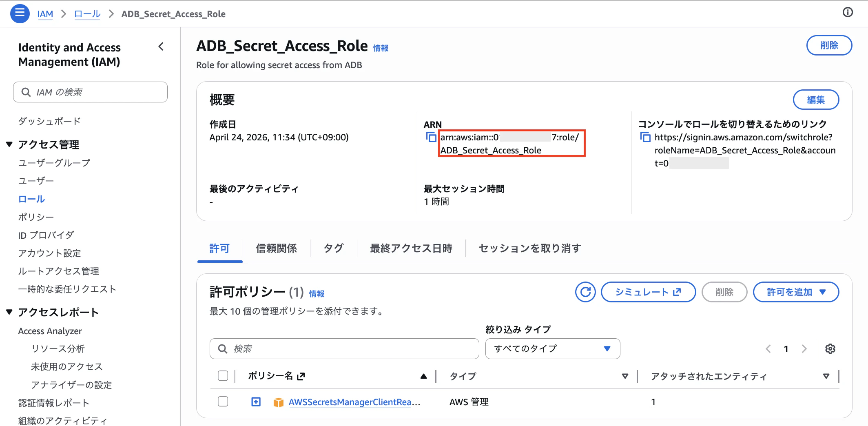Copy the role ARN with copy icon
Viewport: 868px width, 426px height.
(x=431, y=137)
